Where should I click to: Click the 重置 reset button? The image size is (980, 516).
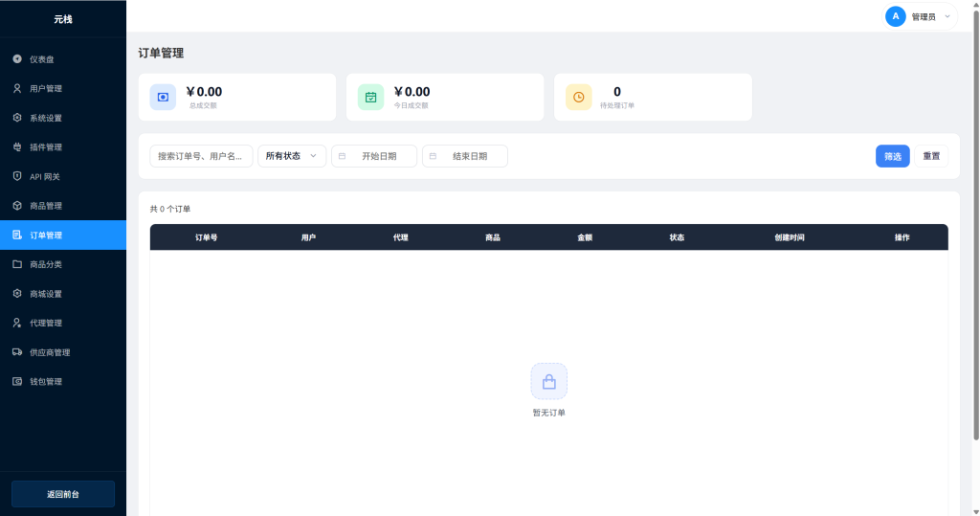point(931,156)
